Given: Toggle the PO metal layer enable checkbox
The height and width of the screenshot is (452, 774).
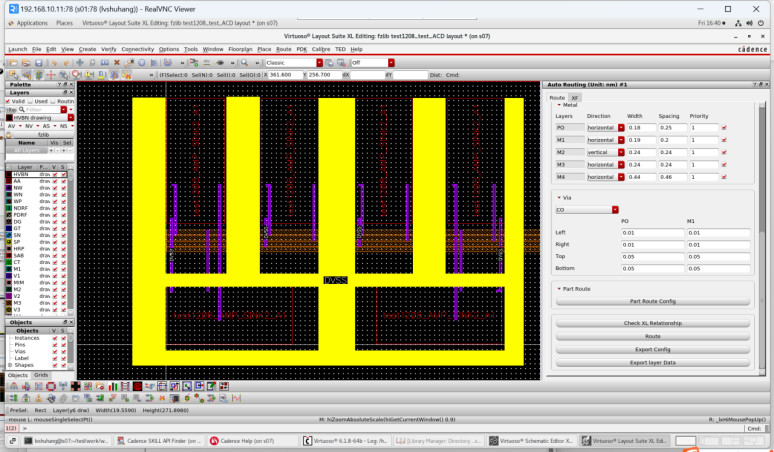Looking at the screenshot, I should [x=724, y=128].
